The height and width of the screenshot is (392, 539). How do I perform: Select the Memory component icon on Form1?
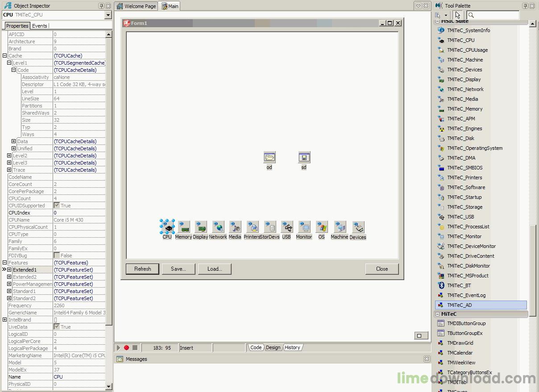[184, 227]
